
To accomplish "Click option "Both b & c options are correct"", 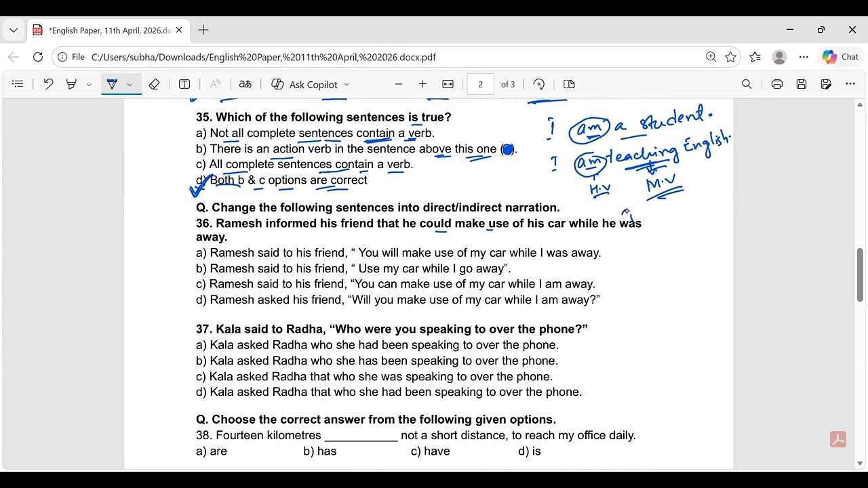I will pos(281,180).
